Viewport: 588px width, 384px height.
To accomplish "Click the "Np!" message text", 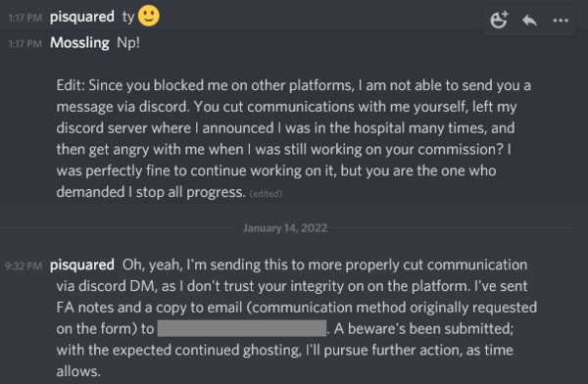I will pyautogui.click(x=128, y=43).
